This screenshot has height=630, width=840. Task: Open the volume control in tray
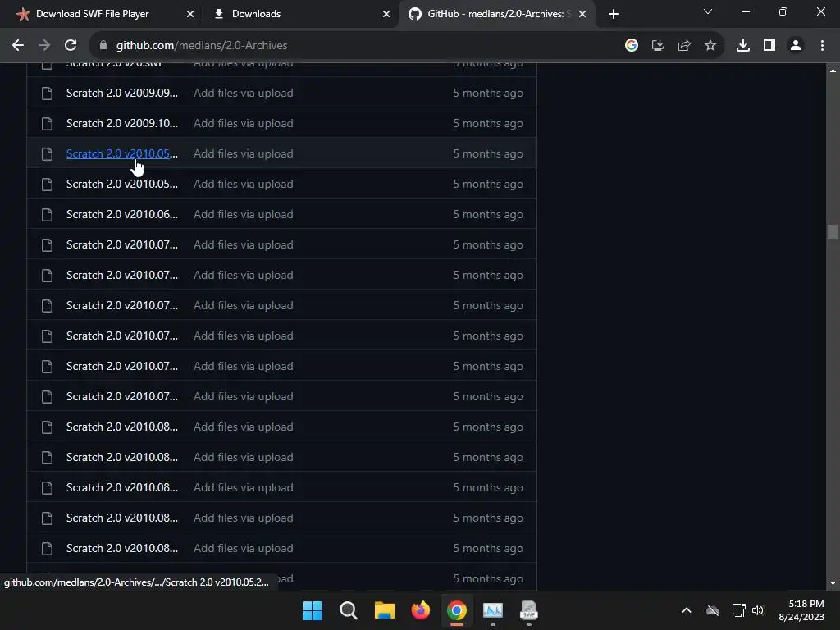758,610
